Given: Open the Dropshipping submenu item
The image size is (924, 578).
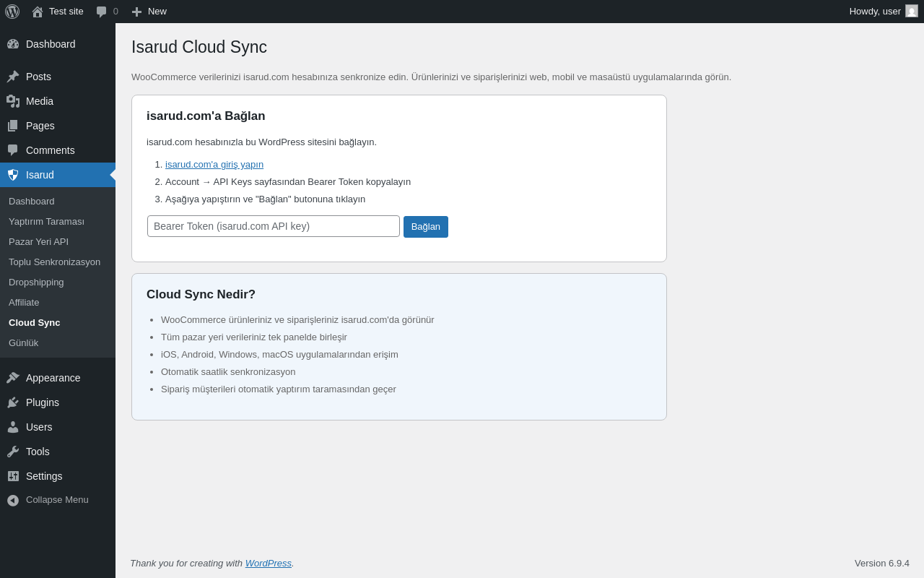Looking at the screenshot, I should click(x=36, y=282).
